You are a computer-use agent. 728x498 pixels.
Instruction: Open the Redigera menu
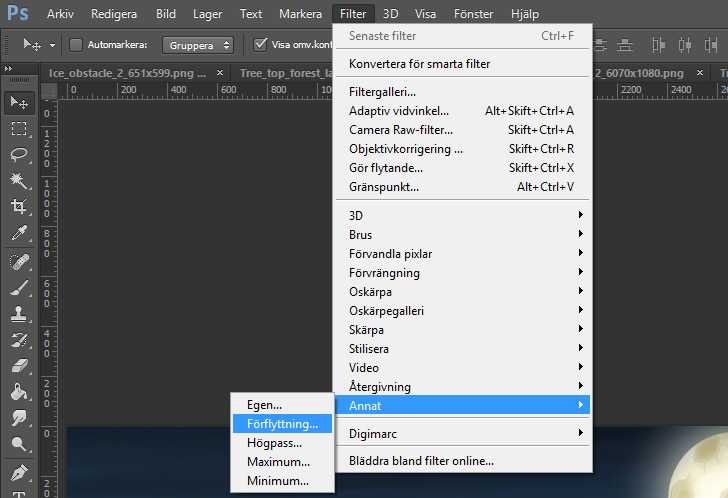pos(114,14)
